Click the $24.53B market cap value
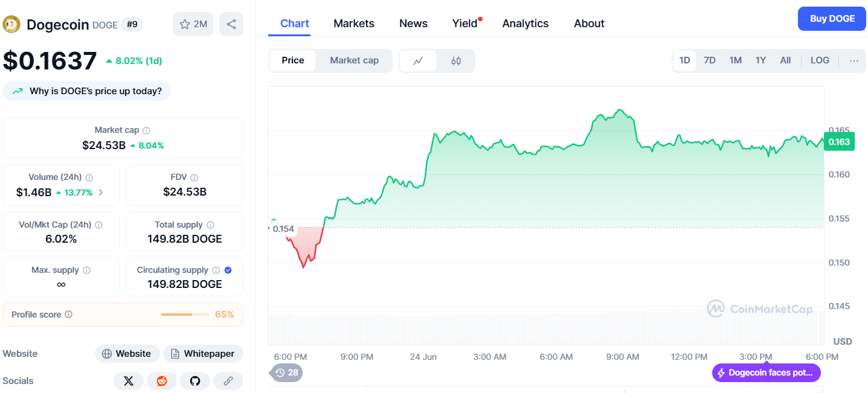 coord(104,145)
